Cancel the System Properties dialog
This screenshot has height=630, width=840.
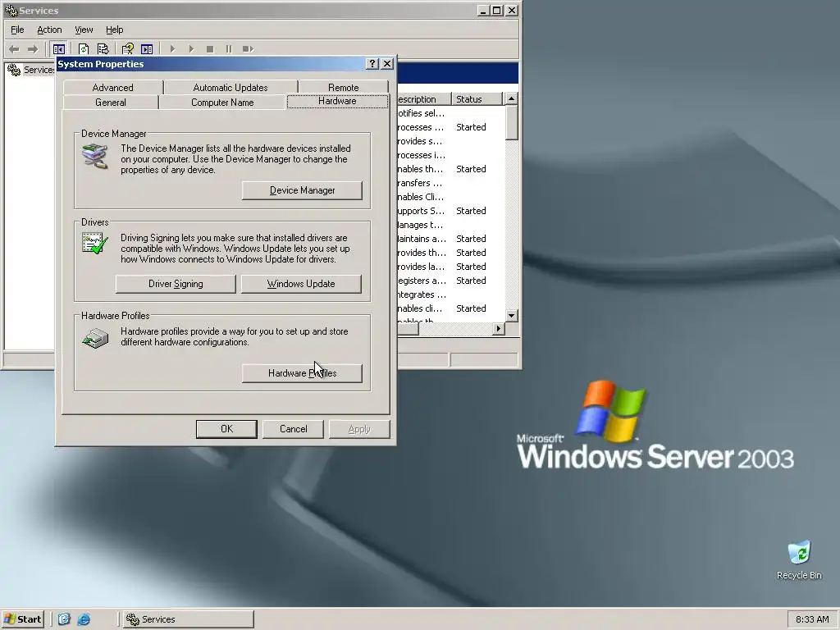tap(294, 429)
